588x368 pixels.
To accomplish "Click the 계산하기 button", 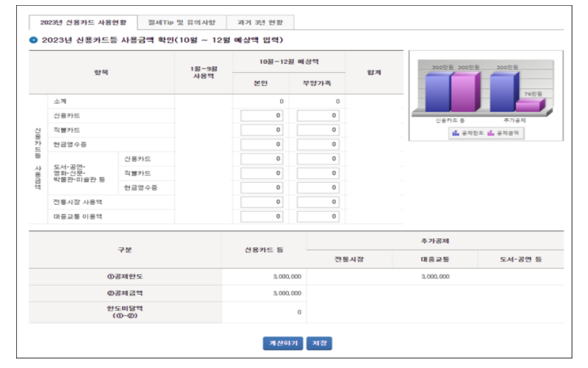I will [283, 343].
